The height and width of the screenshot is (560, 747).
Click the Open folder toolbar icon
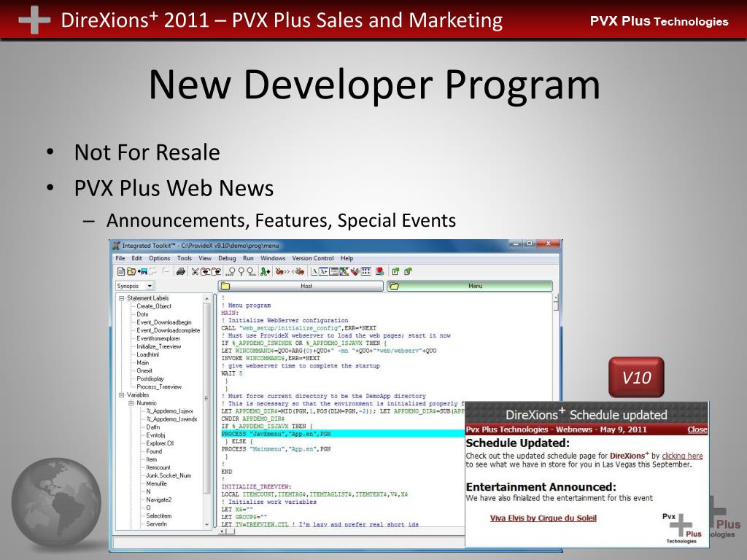(131, 271)
